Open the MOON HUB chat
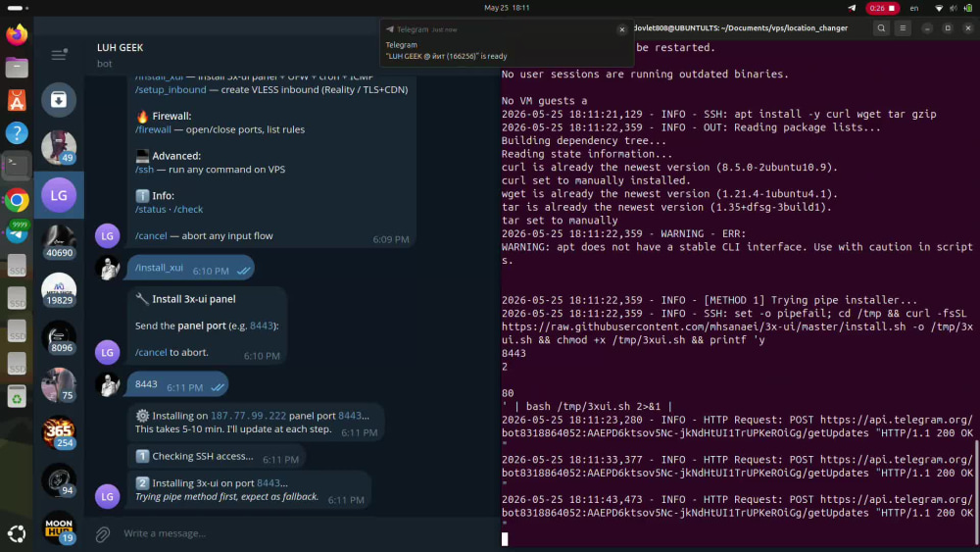 59,527
